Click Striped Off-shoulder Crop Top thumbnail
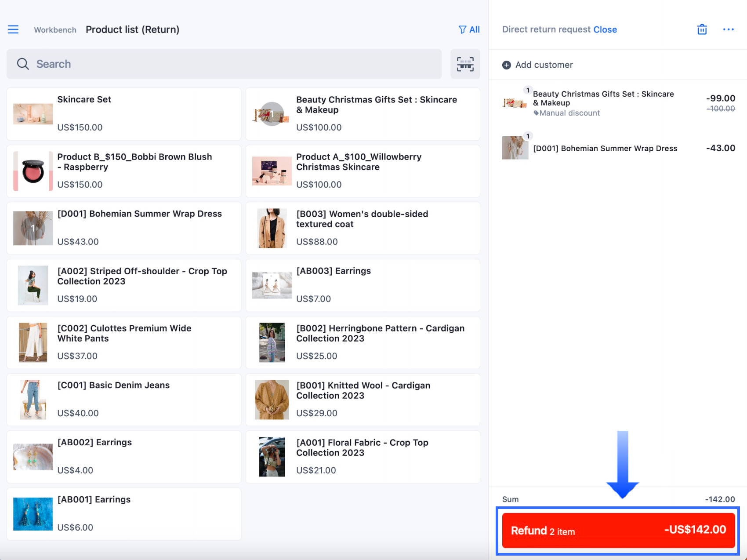Image resolution: width=747 pixels, height=560 pixels. coord(33,285)
